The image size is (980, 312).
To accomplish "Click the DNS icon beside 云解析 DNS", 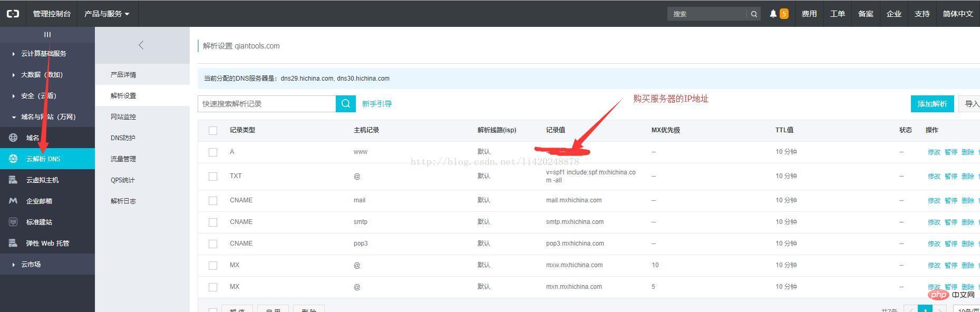I will (13, 159).
